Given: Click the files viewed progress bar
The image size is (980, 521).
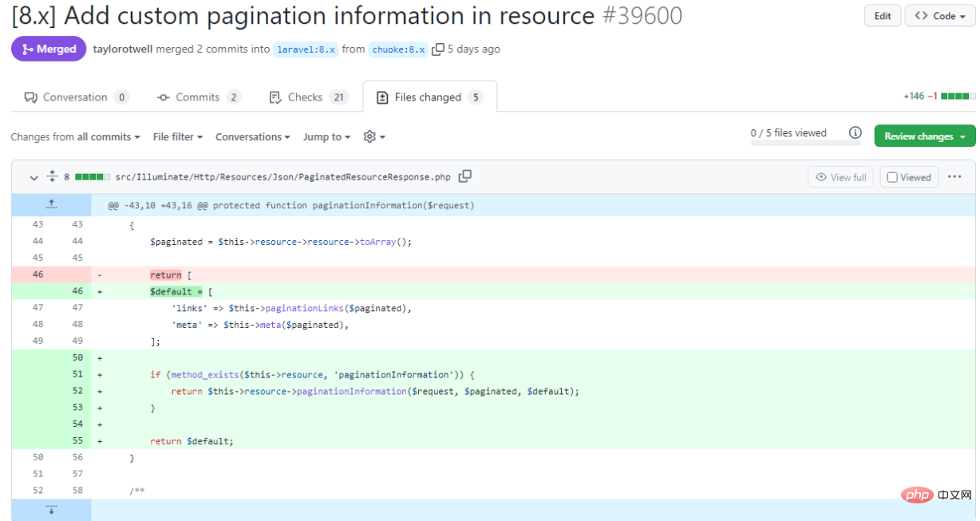Looking at the screenshot, I should 804,144.
